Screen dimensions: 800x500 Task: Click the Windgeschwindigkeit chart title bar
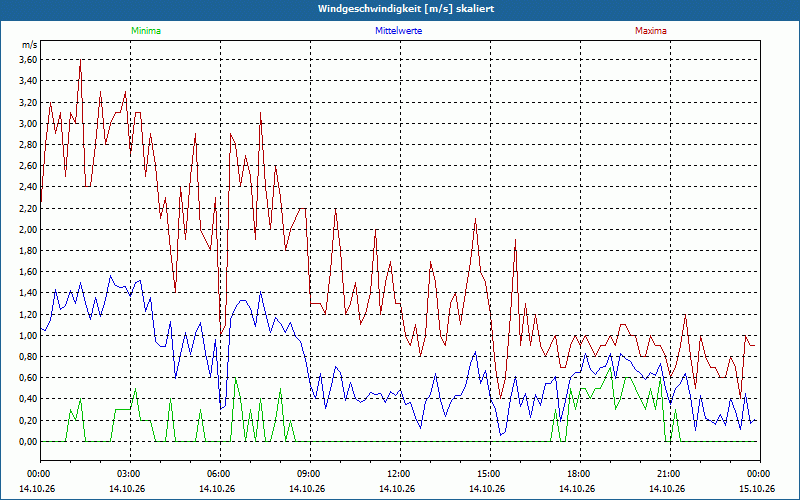point(400,10)
